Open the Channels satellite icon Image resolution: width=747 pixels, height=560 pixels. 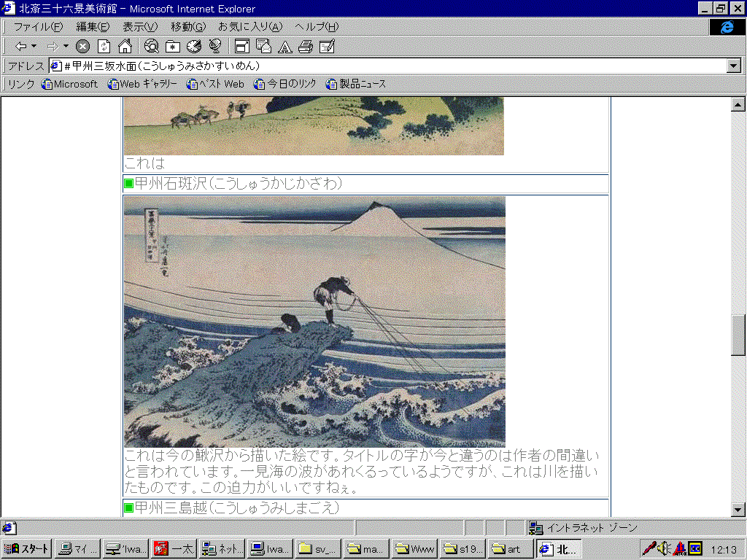[215, 46]
